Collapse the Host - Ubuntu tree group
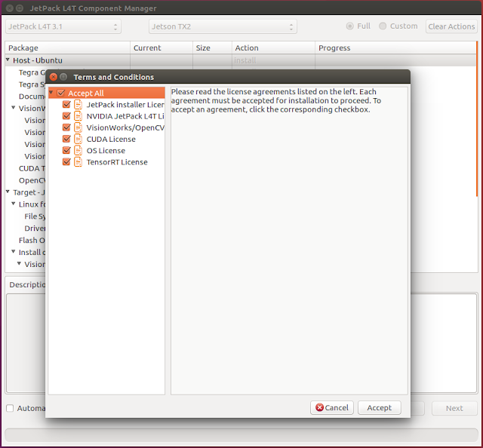 (8, 60)
